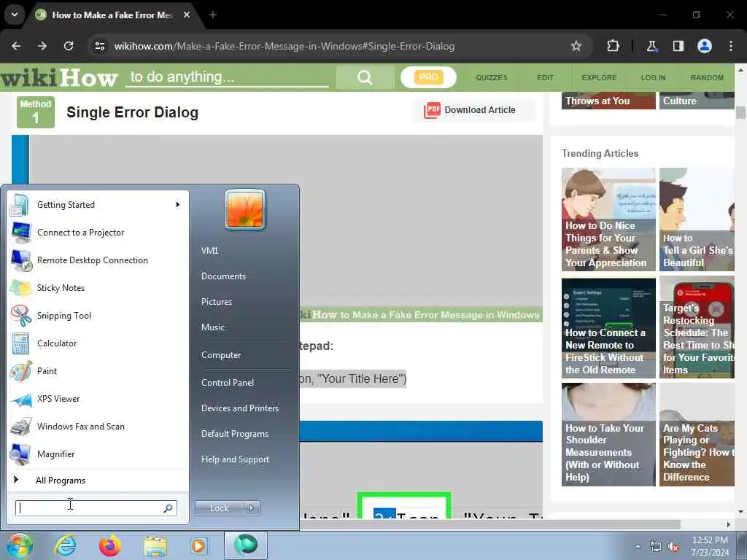Open VM1 user folder
The width and height of the screenshot is (747, 560).
pyautogui.click(x=209, y=251)
